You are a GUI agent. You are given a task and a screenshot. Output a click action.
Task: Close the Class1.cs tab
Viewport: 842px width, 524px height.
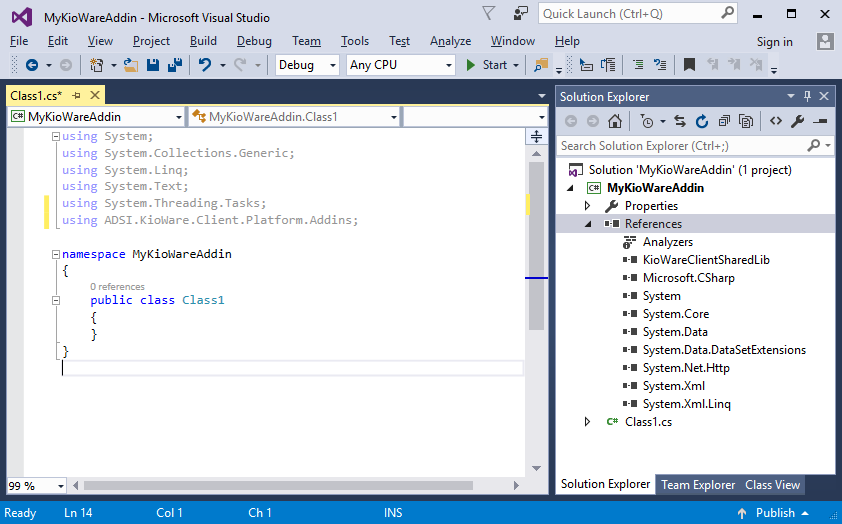click(95, 96)
